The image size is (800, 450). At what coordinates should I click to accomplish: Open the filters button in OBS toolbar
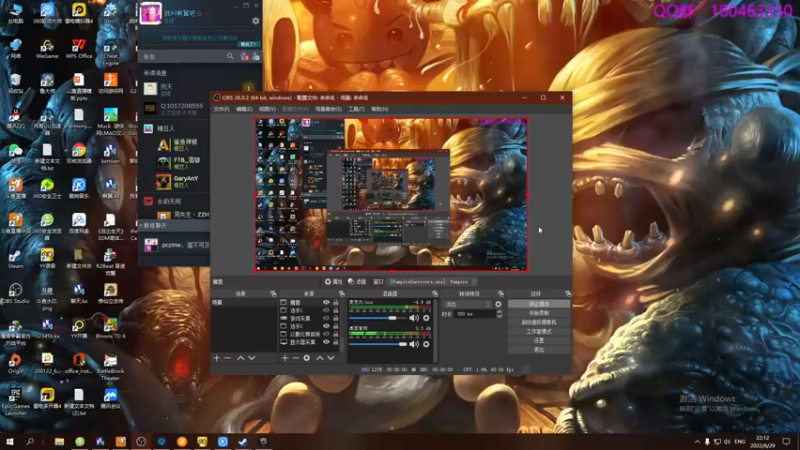[357, 282]
